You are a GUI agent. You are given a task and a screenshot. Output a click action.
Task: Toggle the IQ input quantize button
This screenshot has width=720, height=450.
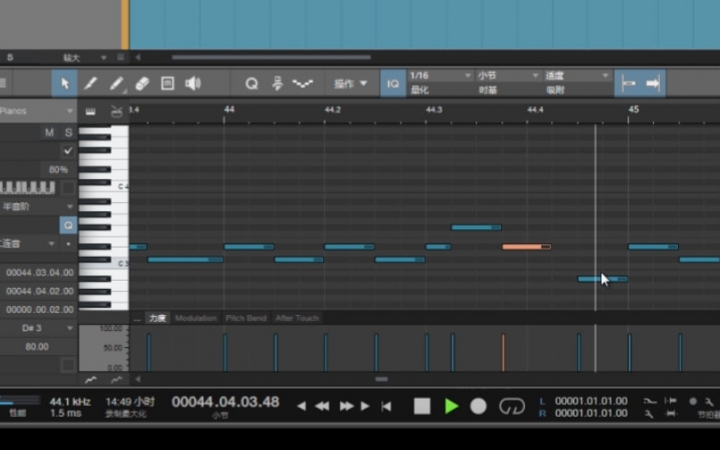coord(394,84)
